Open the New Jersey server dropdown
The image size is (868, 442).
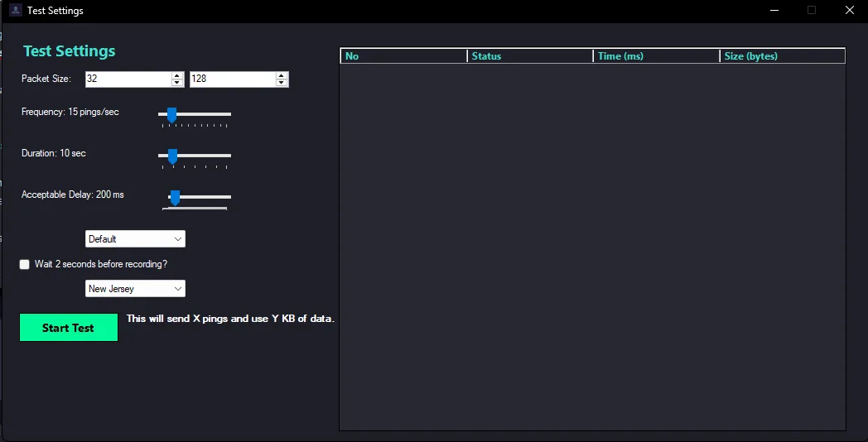click(135, 289)
